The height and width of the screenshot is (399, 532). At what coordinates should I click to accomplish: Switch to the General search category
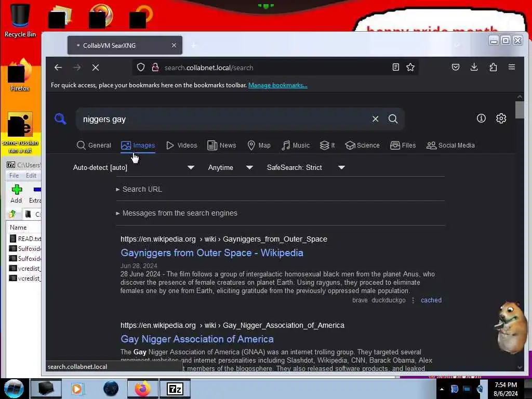[94, 145]
